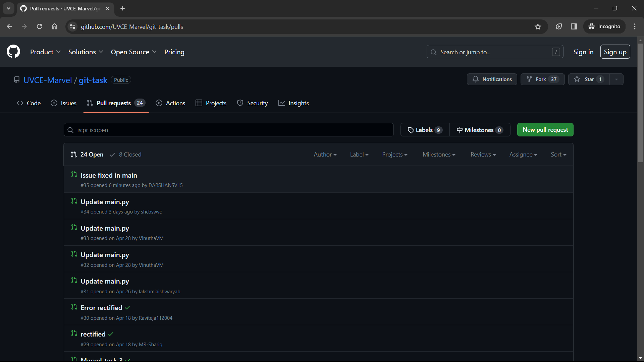Click the GitHub Octocat logo

[13, 52]
